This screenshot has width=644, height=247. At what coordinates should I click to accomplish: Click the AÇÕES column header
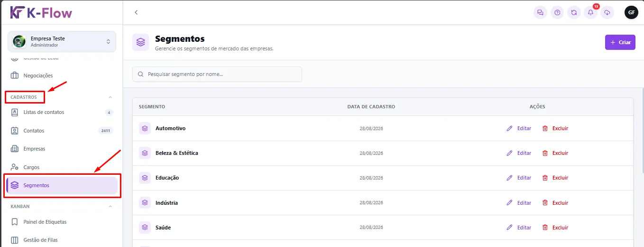[x=537, y=107]
